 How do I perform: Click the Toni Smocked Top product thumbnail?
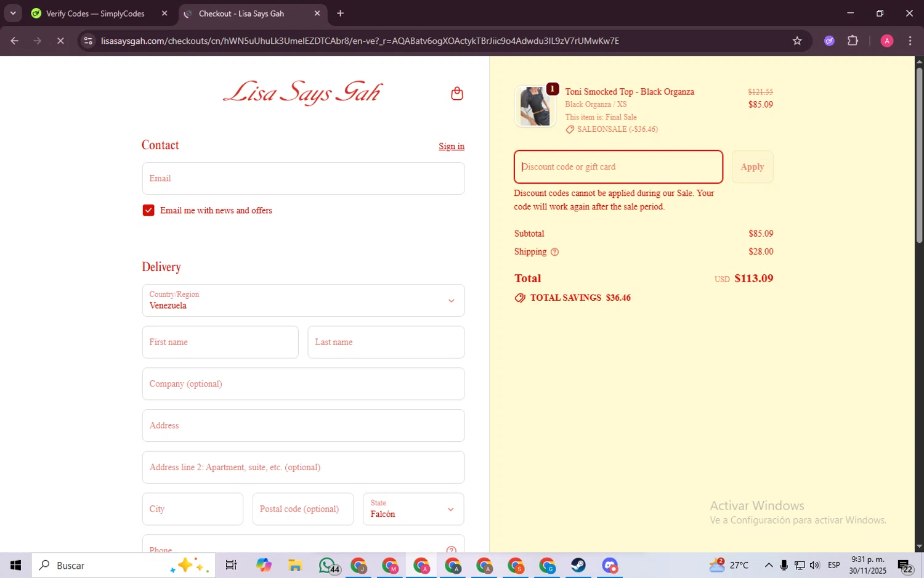pyautogui.click(x=535, y=106)
